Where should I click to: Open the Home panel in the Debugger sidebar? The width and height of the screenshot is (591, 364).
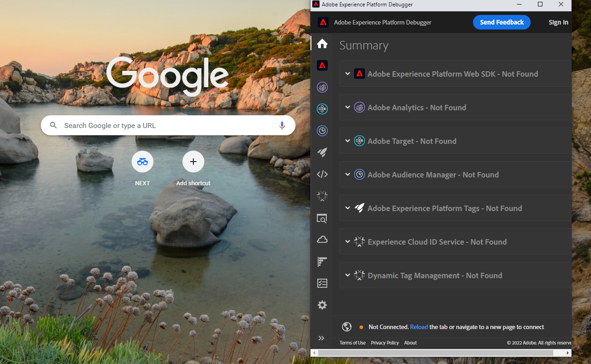click(322, 44)
